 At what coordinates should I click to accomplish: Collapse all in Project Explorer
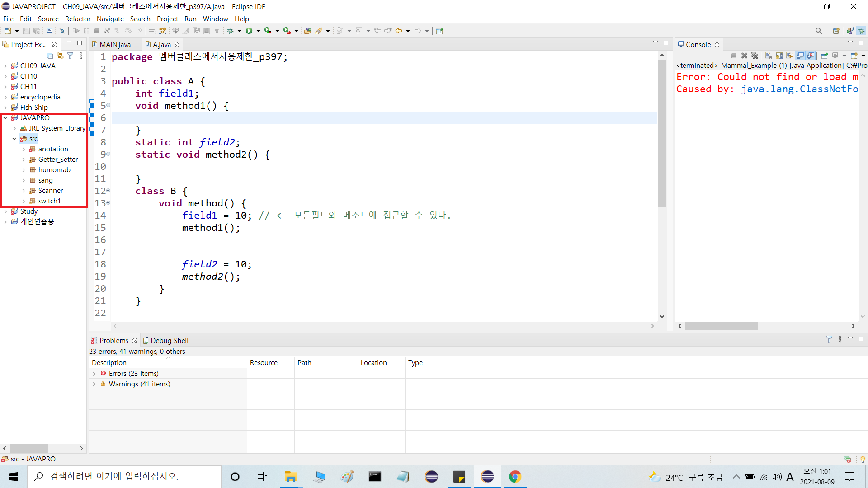tap(50, 56)
